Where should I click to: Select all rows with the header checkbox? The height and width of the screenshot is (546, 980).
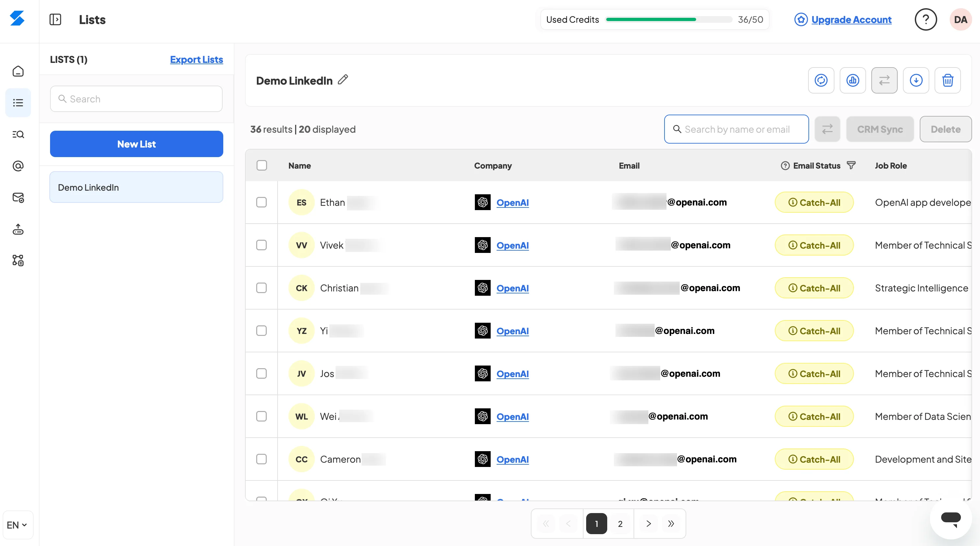pyautogui.click(x=262, y=165)
